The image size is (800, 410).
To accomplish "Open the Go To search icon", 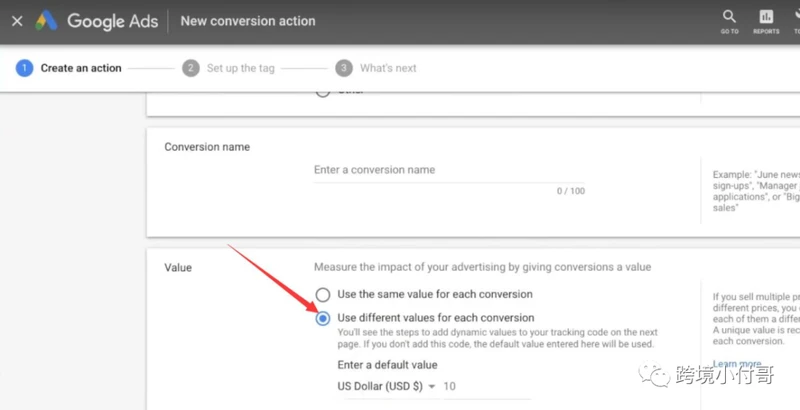I will pos(729,22).
